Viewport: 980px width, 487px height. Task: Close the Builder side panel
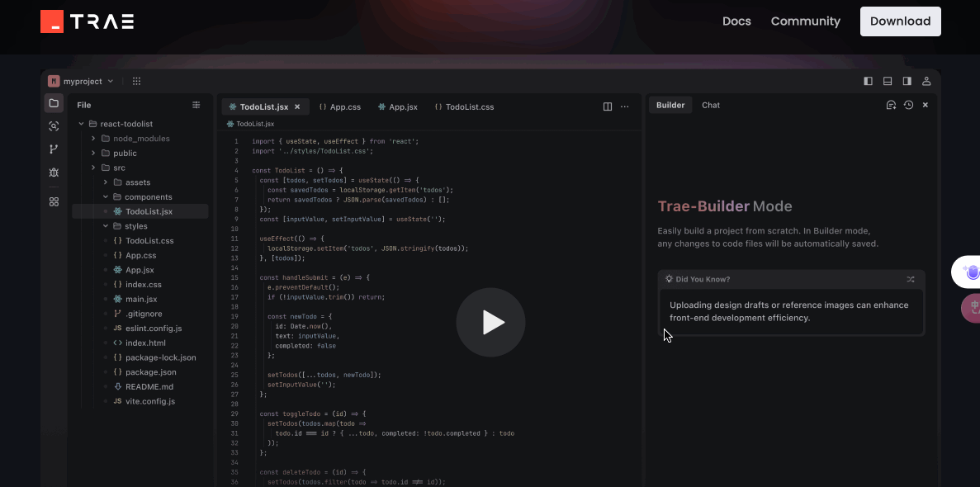click(926, 105)
